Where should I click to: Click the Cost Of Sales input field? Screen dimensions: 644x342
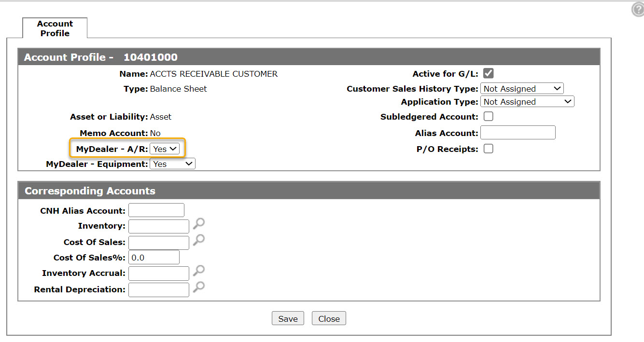pyautogui.click(x=159, y=243)
